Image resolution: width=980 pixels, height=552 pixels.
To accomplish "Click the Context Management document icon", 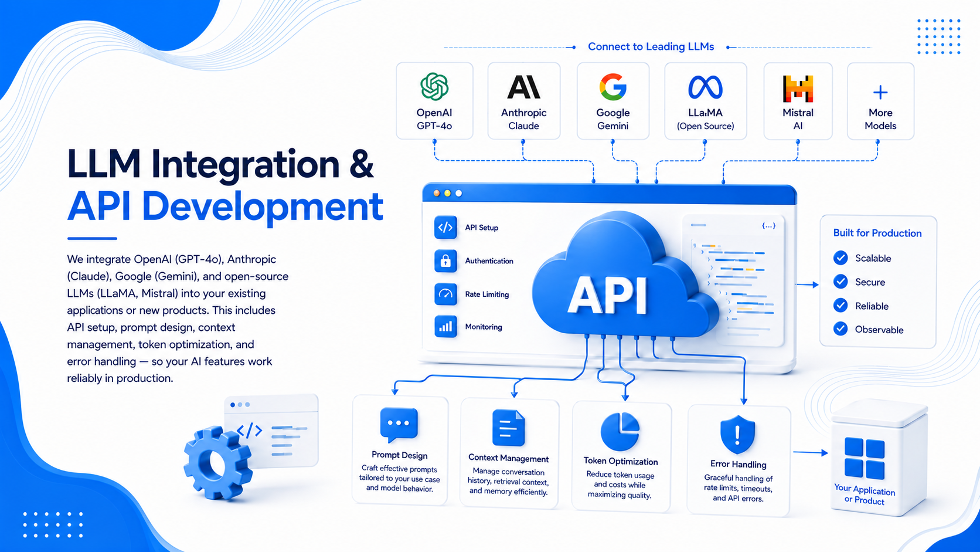I will pyautogui.click(x=508, y=428).
